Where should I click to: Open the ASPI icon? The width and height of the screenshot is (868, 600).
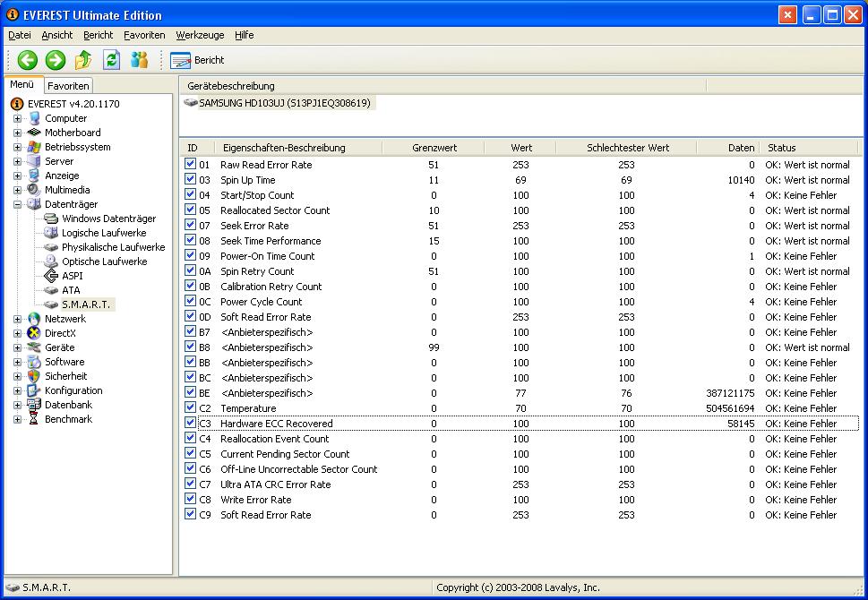point(51,276)
